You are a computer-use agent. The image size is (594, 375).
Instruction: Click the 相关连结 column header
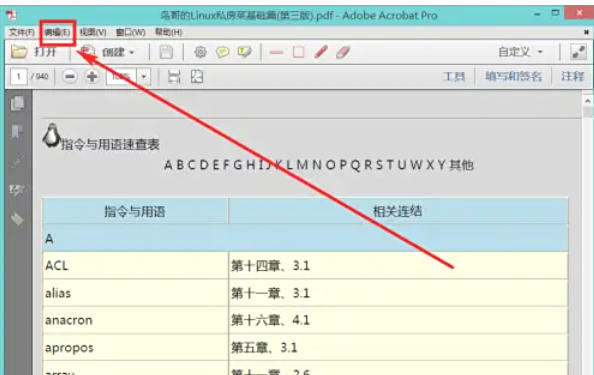click(x=398, y=211)
